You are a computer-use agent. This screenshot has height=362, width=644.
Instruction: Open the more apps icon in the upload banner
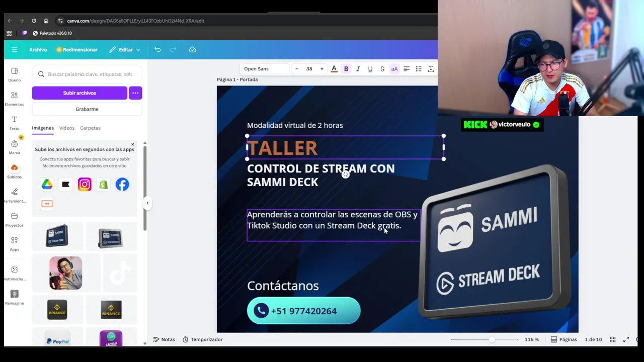click(x=47, y=204)
